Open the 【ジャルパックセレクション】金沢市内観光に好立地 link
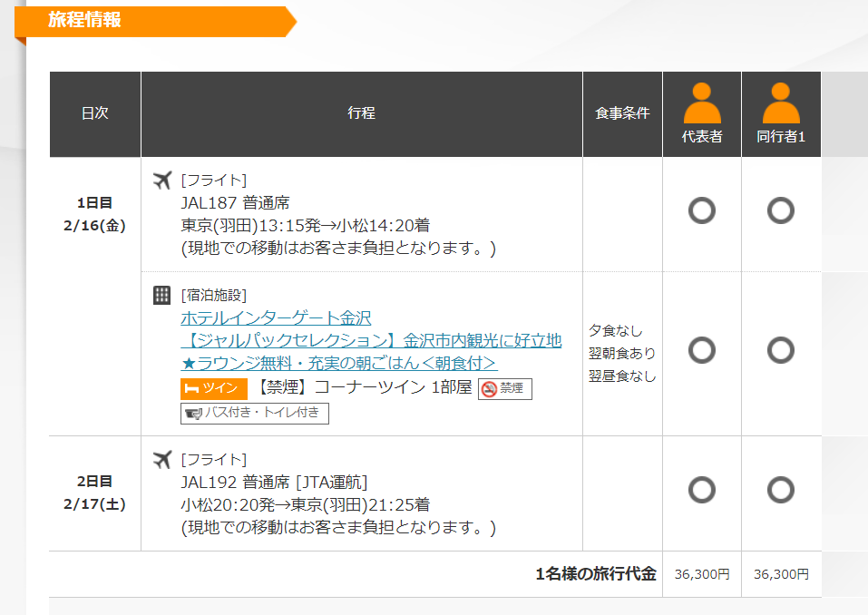This screenshot has width=868, height=615. pyautogui.click(x=372, y=340)
